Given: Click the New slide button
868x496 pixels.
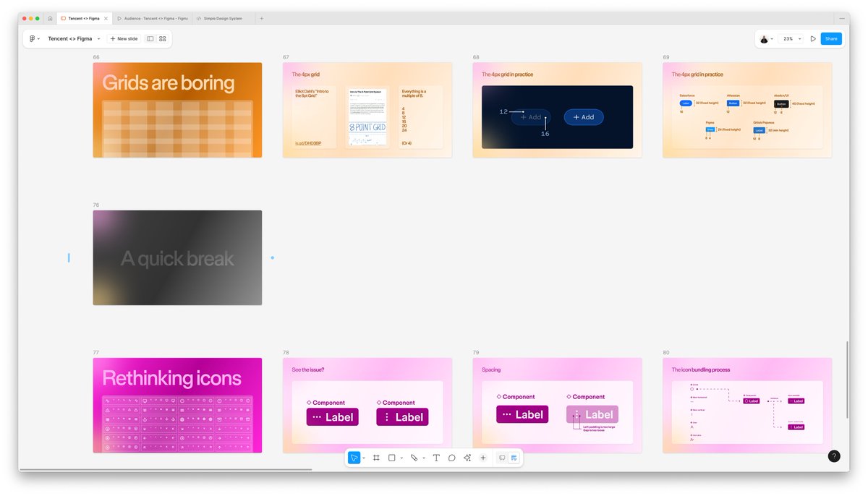Looking at the screenshot, I should [x=124, y=38].
